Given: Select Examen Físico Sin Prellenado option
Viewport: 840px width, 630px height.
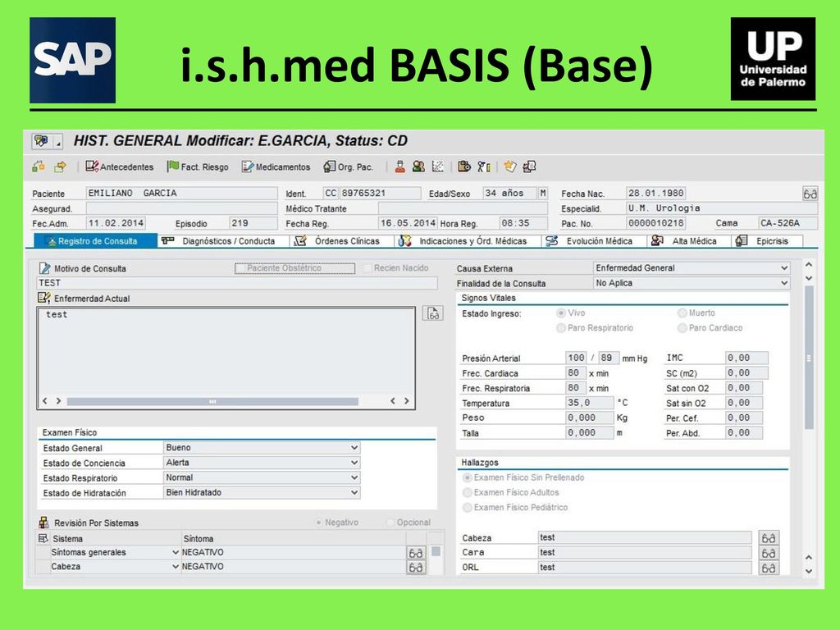Looking at the screenshot, I should point(467,477).
